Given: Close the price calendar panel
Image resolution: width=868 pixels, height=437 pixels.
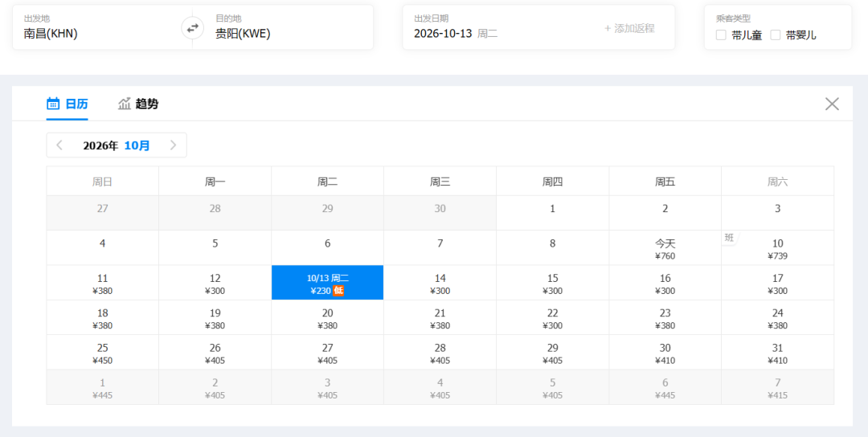Looking at the screenshot, I should (832, 104).
